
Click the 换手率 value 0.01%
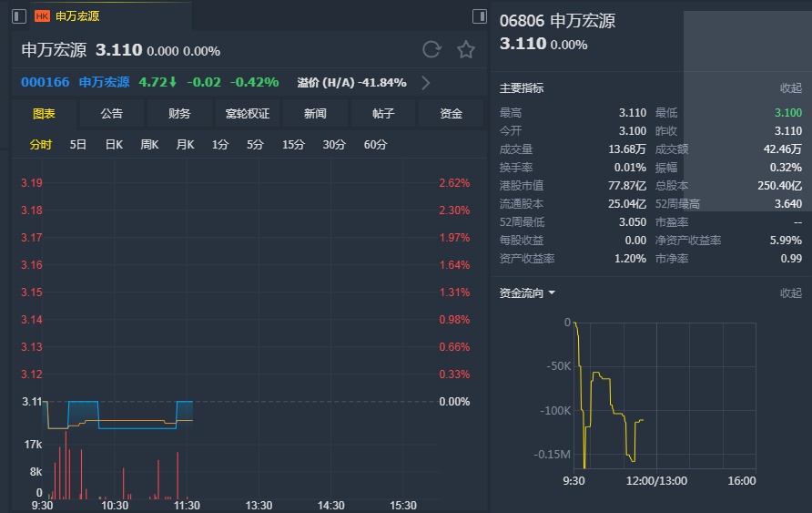pos(630,168)
